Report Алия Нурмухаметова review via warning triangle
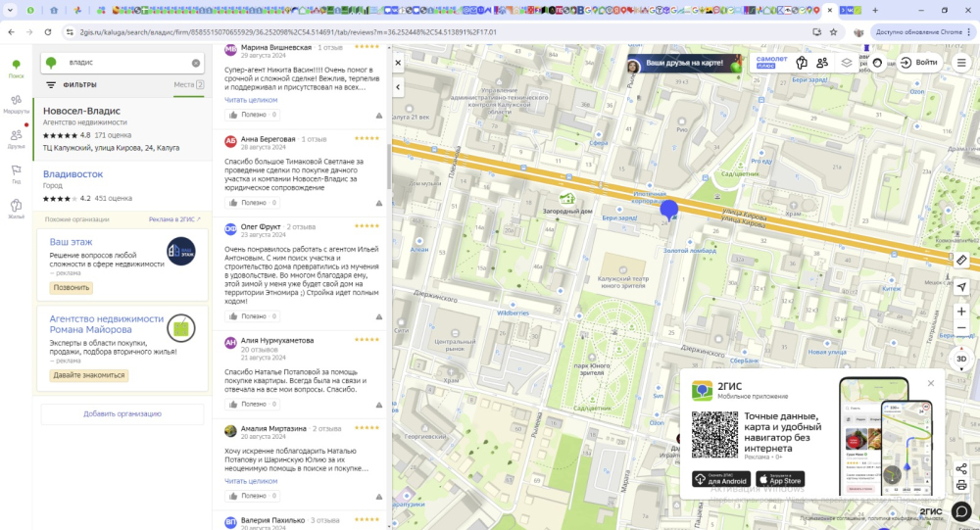980x530 pixels. 378,405
